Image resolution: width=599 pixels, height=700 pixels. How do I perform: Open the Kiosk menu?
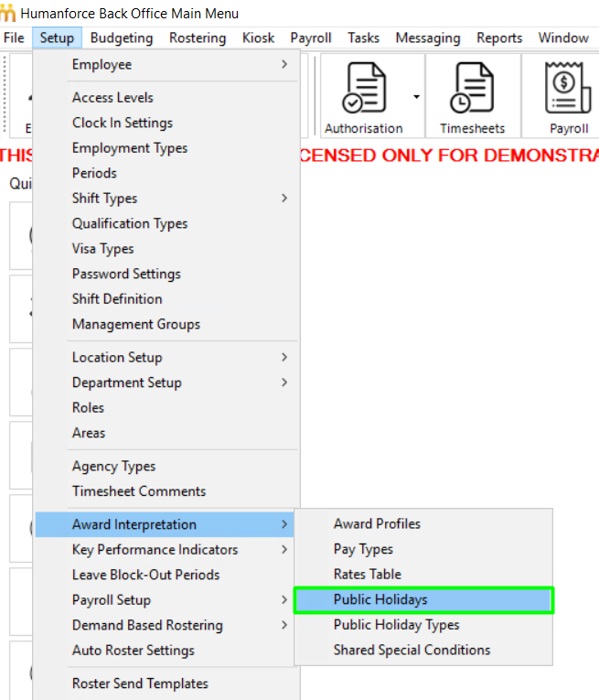(258, 38)
